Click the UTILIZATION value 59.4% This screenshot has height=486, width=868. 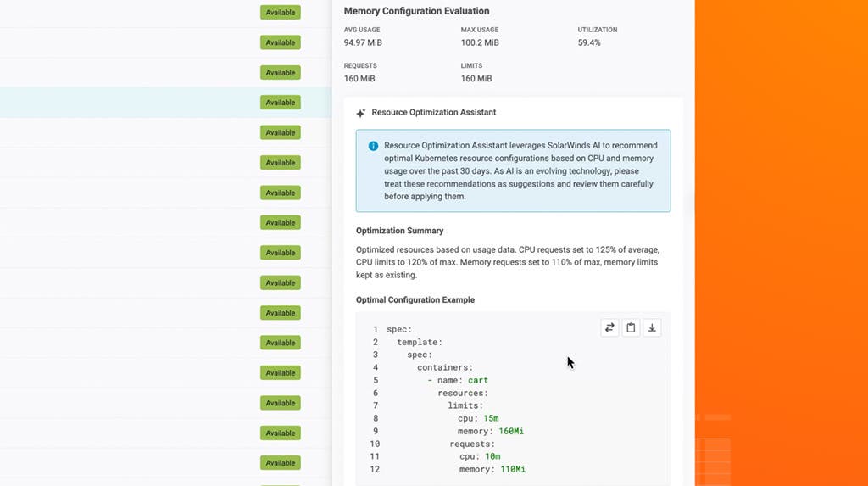pyautogui.click(x=589, y=42)
